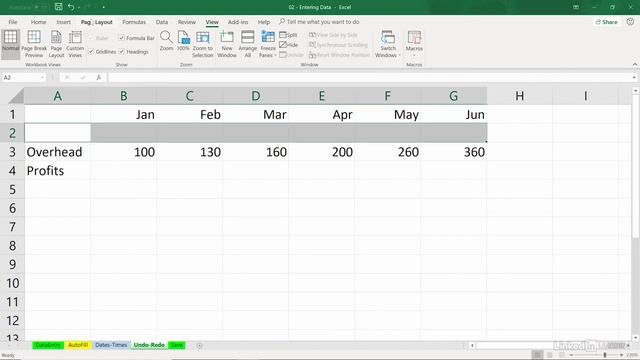The width and height of the screenshot is (640, 360).
Task: Save the workbook via Quick Access icon
Action: click(58, 7)
